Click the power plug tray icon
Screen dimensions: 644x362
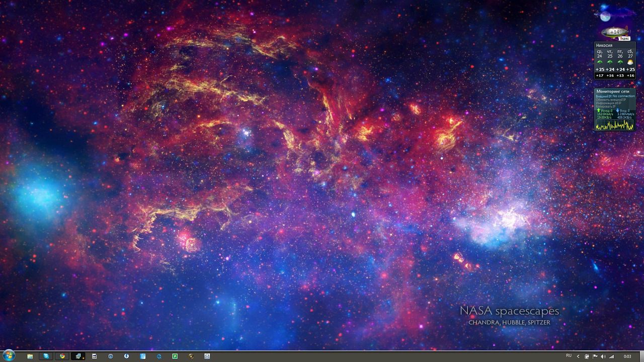point(587,356)
